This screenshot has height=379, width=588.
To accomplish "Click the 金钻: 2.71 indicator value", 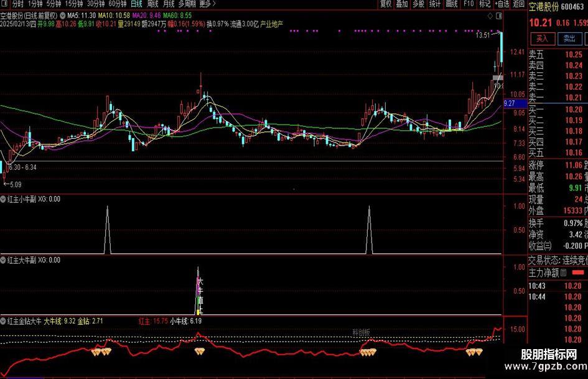I will point(90,321).
